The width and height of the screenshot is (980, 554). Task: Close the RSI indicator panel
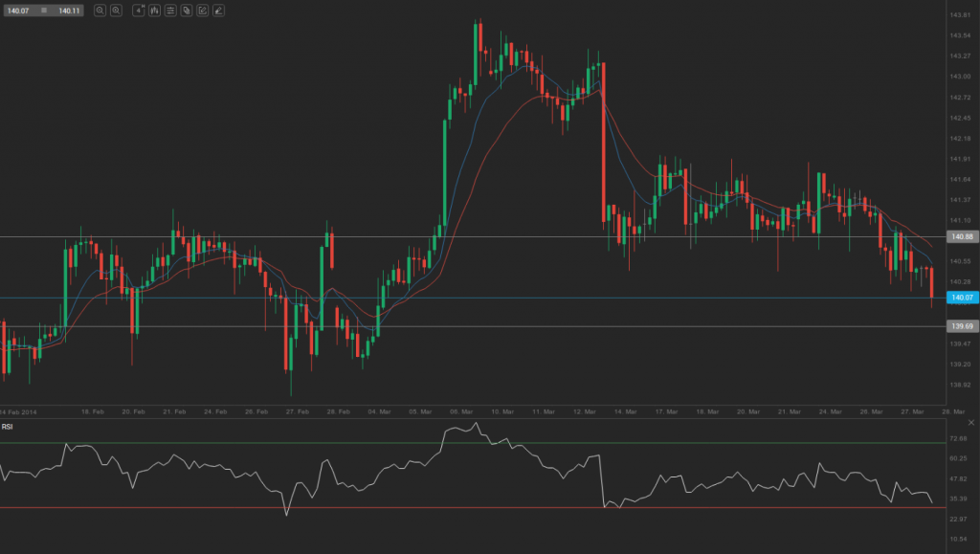pos(970,421)
